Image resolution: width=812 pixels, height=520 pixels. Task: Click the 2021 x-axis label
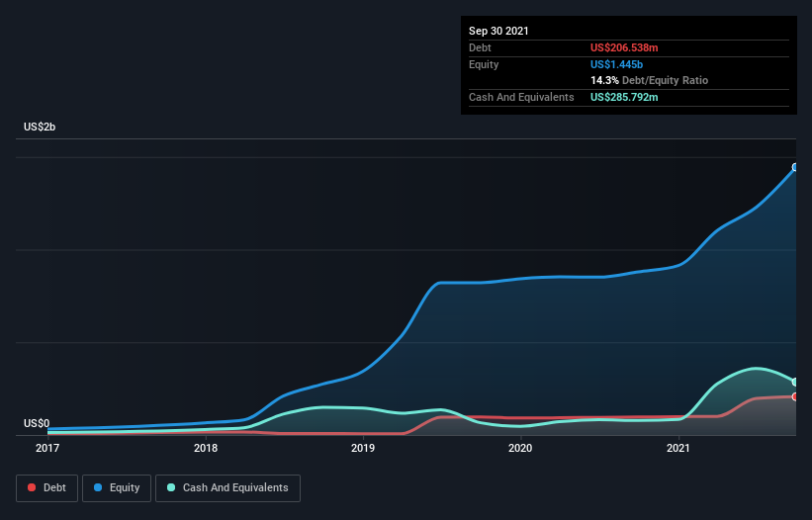tap(678, 448)
